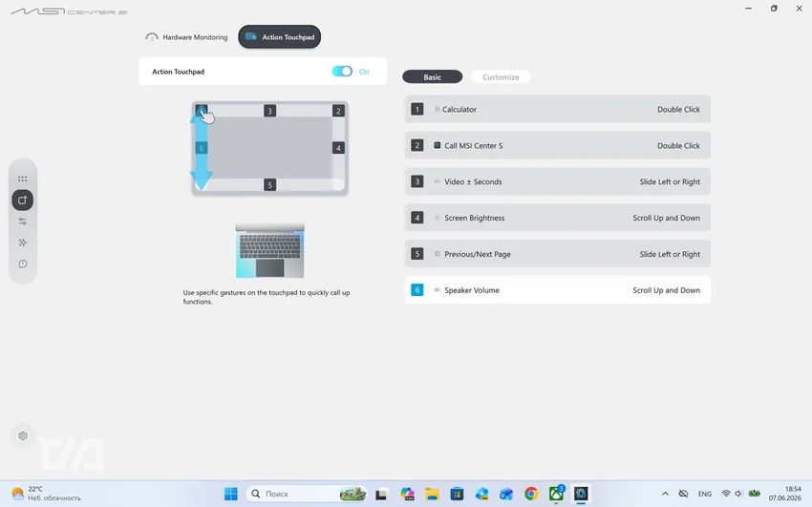Show hidden system tray icons
This screenshot has height=507, width=812.
pos(665,494)
